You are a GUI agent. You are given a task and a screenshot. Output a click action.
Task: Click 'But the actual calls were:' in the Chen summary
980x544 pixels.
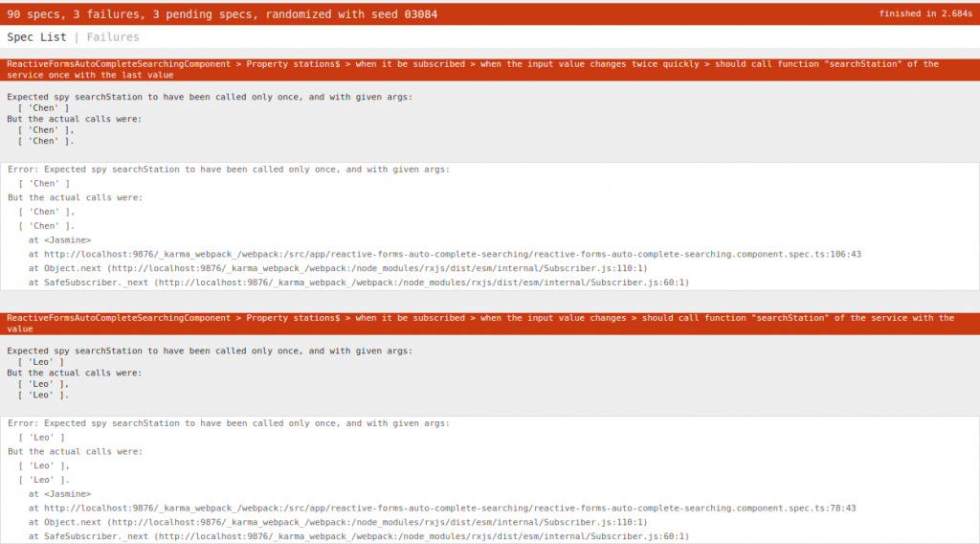[x=75, y=119]
